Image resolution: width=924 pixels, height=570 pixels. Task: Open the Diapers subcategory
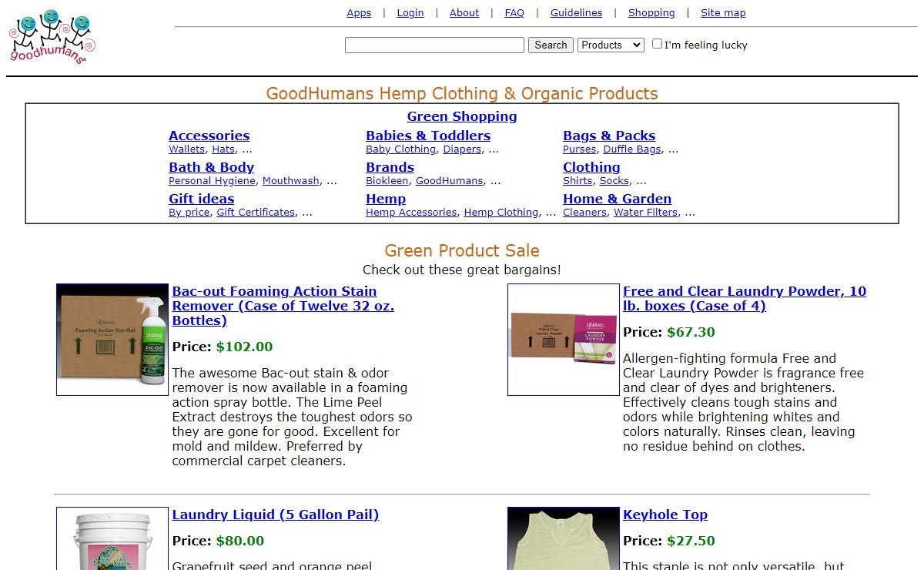(x=462, y=149)
